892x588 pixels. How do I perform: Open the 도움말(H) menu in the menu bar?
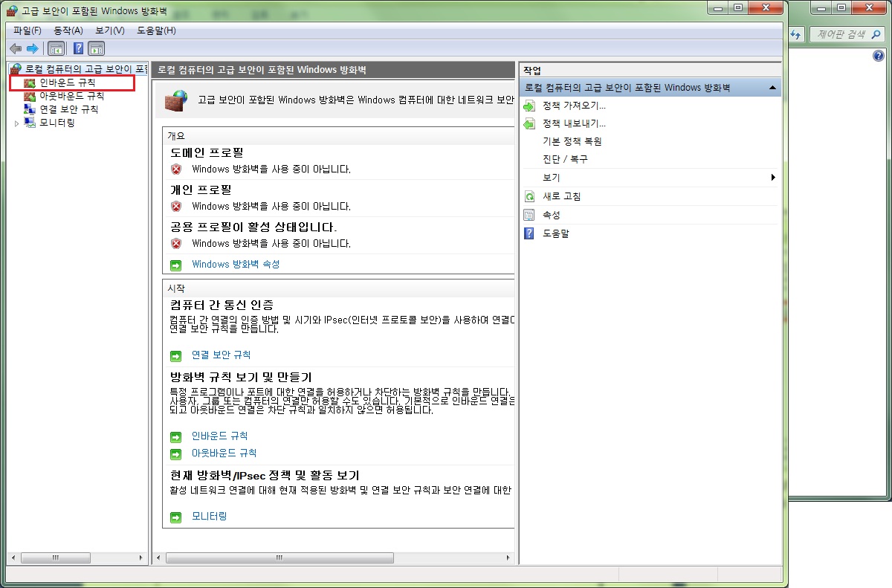[157, 30]
